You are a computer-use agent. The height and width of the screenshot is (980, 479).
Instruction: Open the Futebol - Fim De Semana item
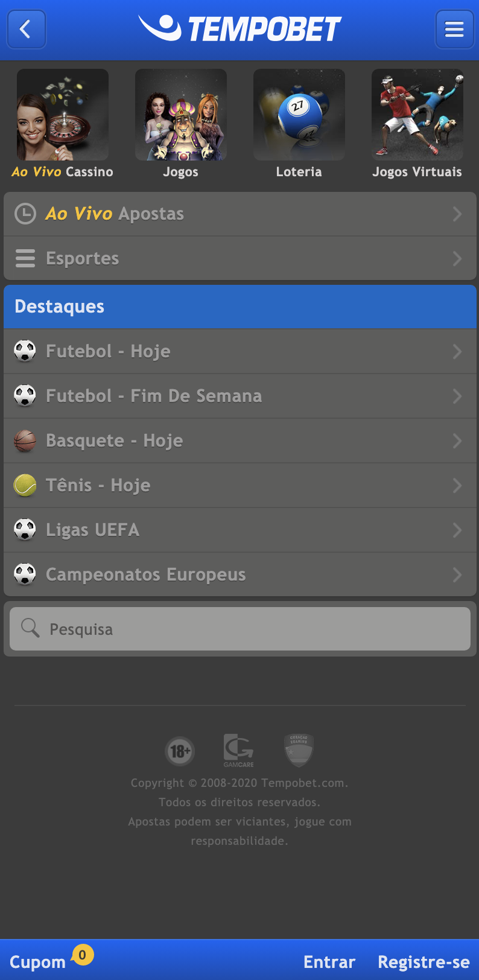tap(240, 396)
